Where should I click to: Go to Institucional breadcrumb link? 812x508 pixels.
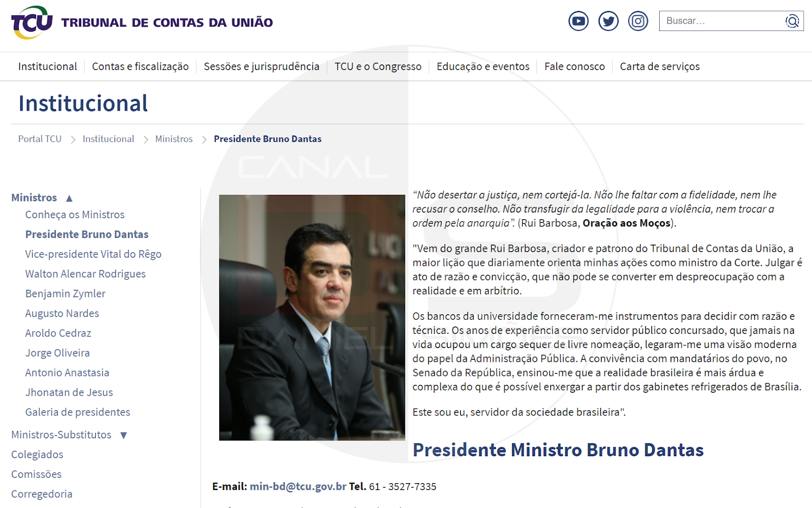pyautogui.click(x=109, y=139)
